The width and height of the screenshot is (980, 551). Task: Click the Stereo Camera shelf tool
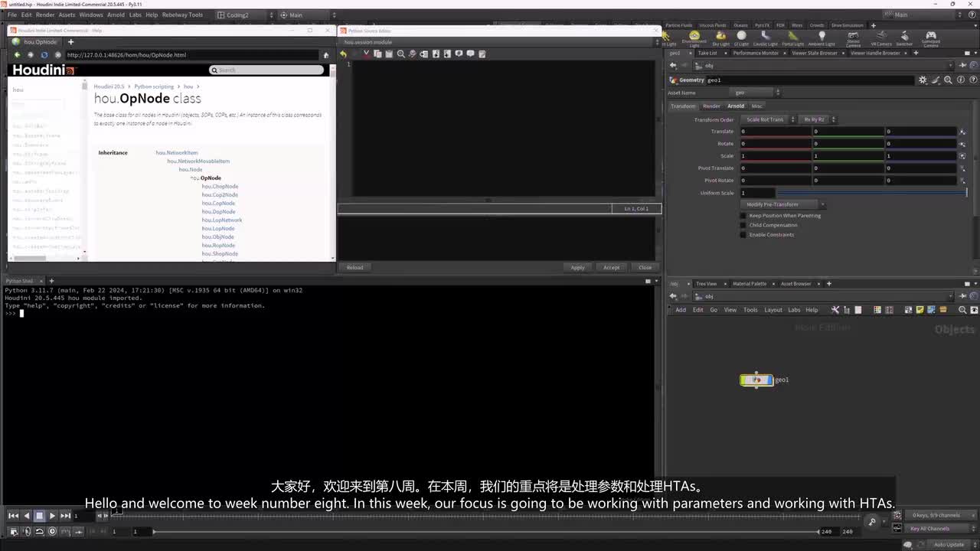coord(853,38)
